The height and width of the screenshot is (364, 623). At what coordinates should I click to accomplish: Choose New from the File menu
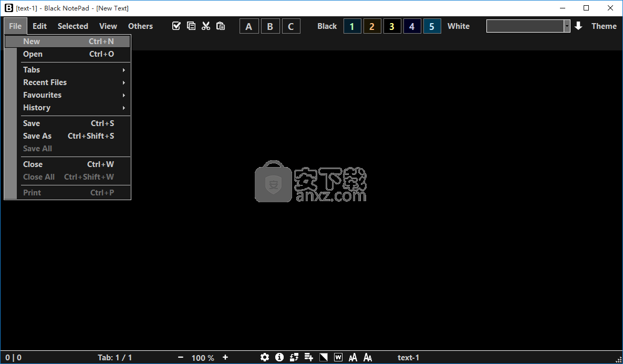tap(68, 41)
